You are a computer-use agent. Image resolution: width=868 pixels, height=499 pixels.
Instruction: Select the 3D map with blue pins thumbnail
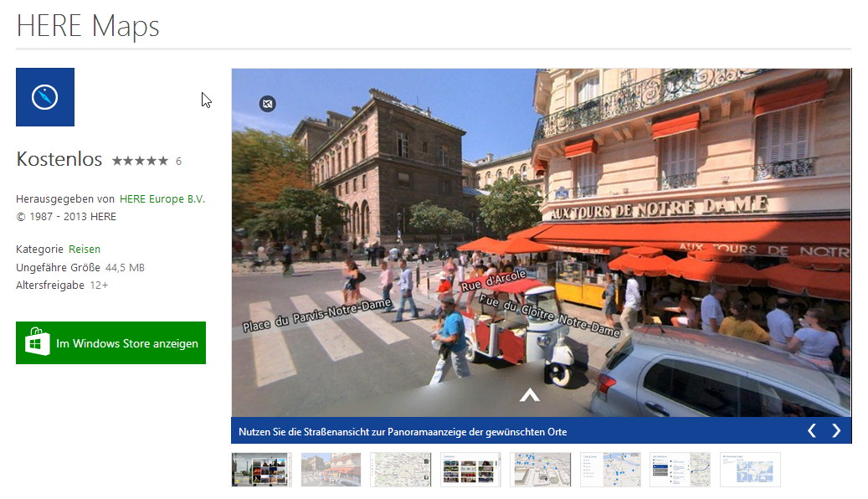click(x=540, y=470)
